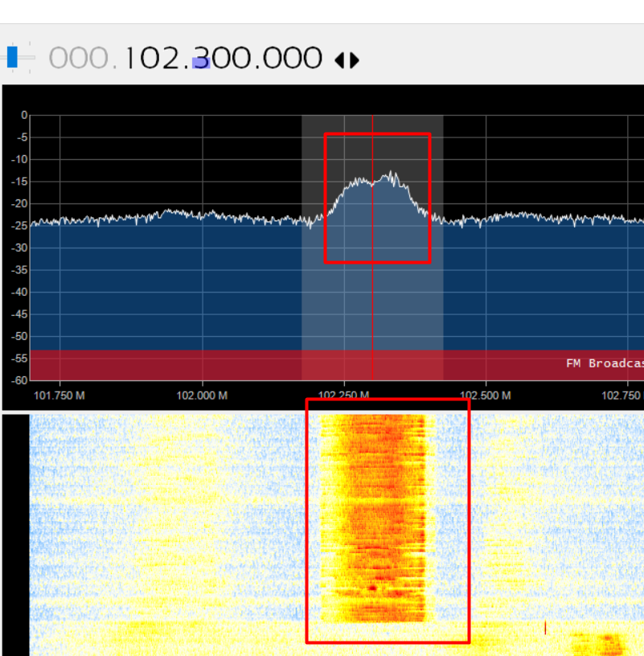Click the -60 dB scale label
644x656 pixels.
pyautogui.click(x=19, y=380)
